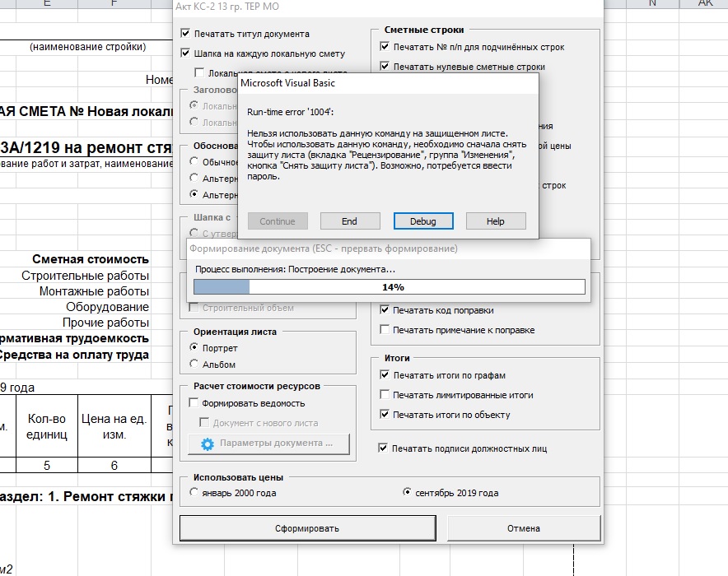Click the cell containing 6

point(114,465)
